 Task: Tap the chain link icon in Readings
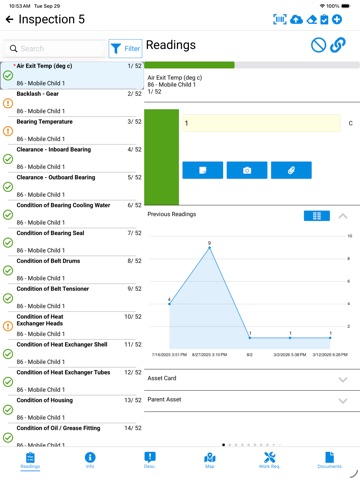[x=338, y=45]
